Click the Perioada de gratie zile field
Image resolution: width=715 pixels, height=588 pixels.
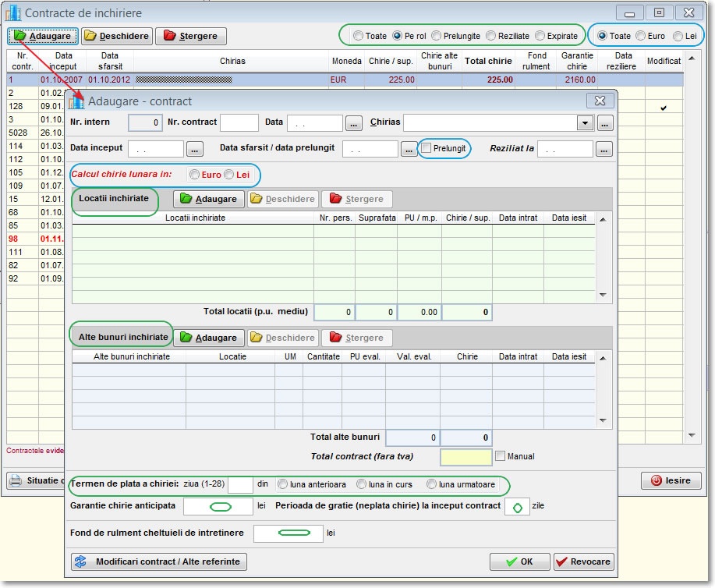click(x=517, y=506)
